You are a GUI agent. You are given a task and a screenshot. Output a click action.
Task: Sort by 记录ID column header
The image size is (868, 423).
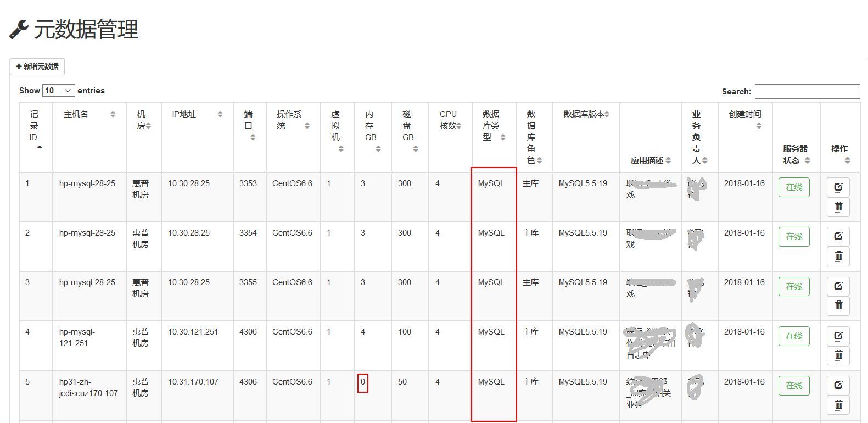point(36,137)
